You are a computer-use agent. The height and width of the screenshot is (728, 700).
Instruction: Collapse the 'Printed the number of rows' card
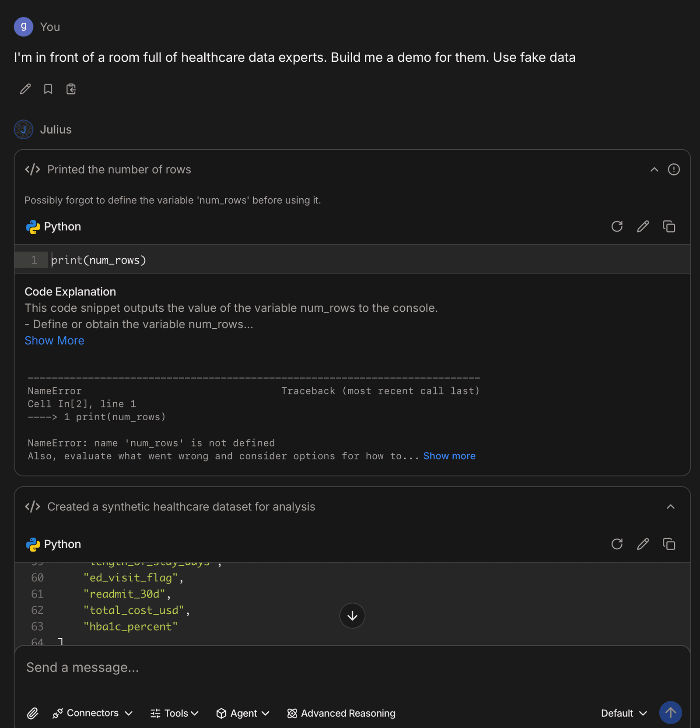tap(654, 170)
